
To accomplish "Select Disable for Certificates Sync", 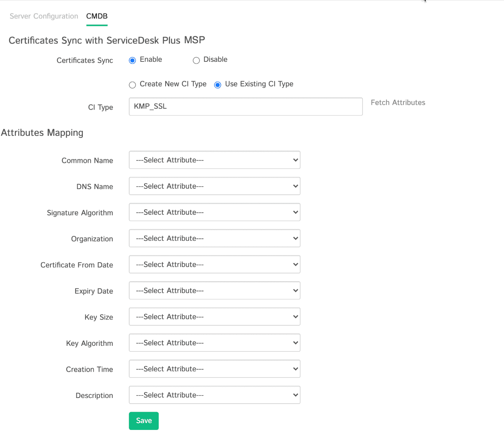I will (196, 61).
